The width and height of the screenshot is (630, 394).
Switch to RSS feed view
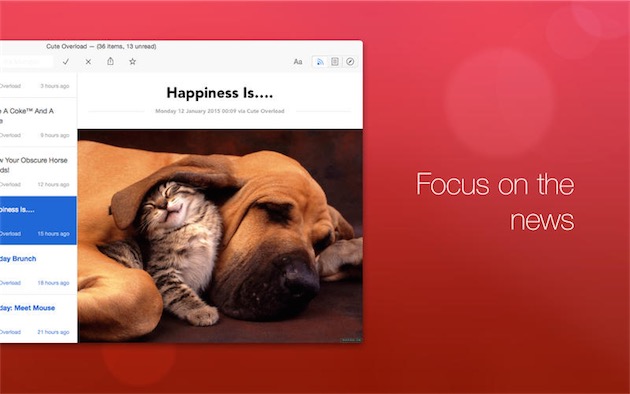320,61
